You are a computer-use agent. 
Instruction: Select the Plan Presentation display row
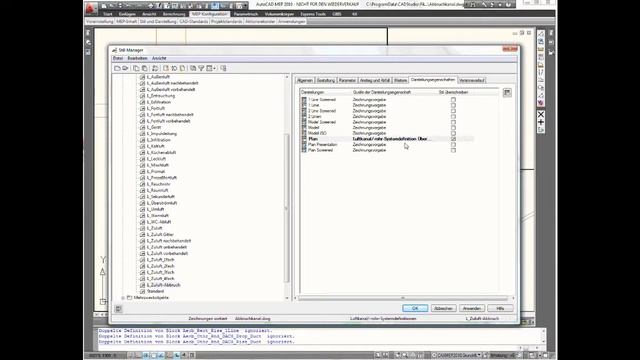coord(387,144)
